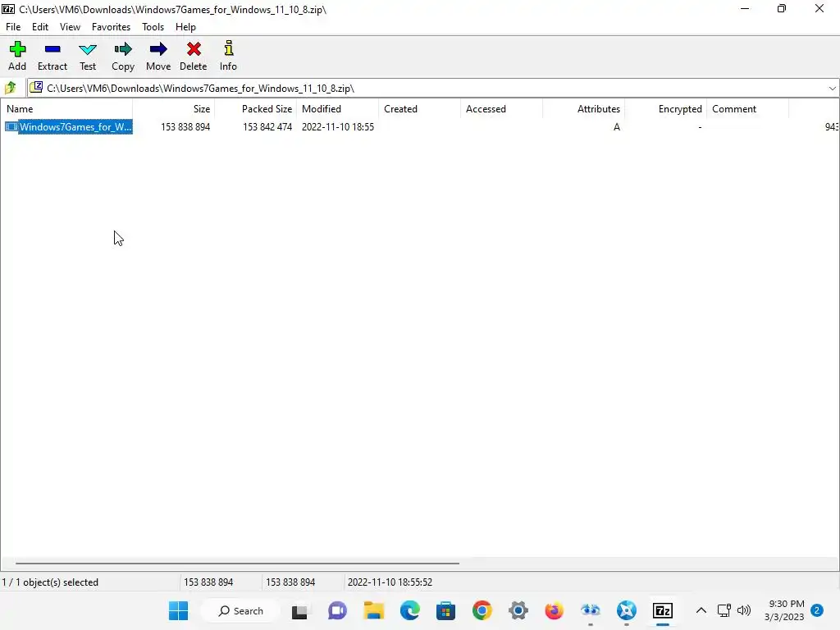The height and width of the screenshot is (630, 840).
Task: Launch Google Chrome from taskbar
Action: point(482,610)
